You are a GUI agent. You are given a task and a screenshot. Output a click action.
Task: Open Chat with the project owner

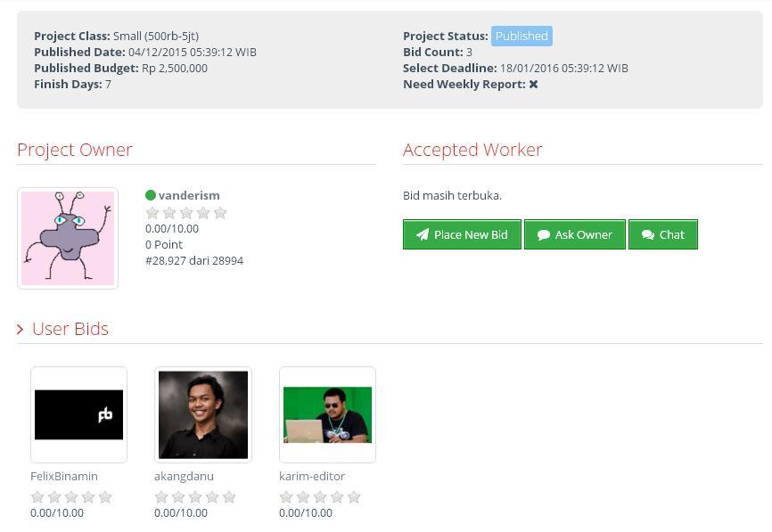[662, 234]
